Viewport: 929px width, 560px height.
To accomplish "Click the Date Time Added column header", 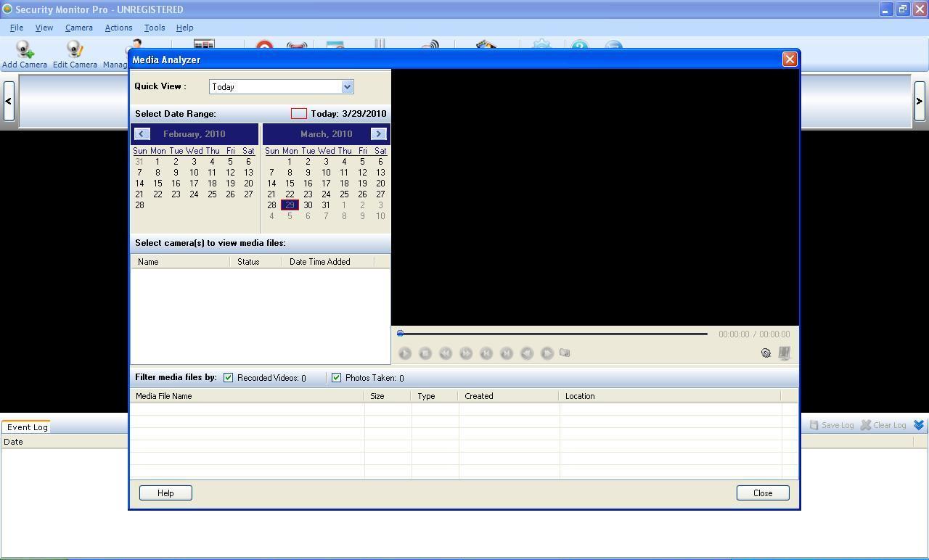I will tap(327, 262).
